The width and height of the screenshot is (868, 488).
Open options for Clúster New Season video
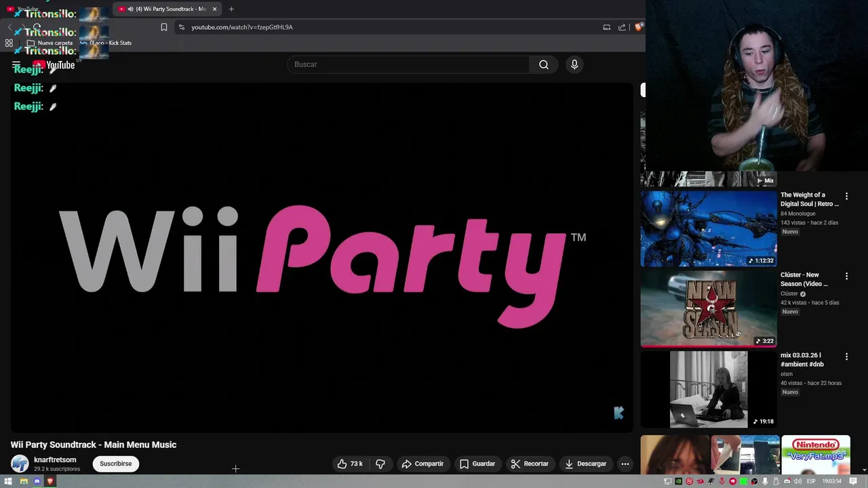click(846, 276)
